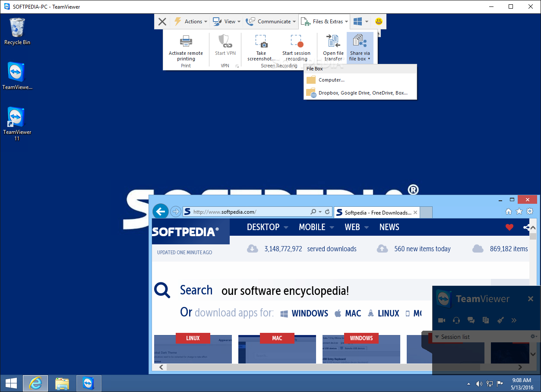Open the LINUX apps link
Viewport: 541px width, 392px height.
tap(383, 313)
